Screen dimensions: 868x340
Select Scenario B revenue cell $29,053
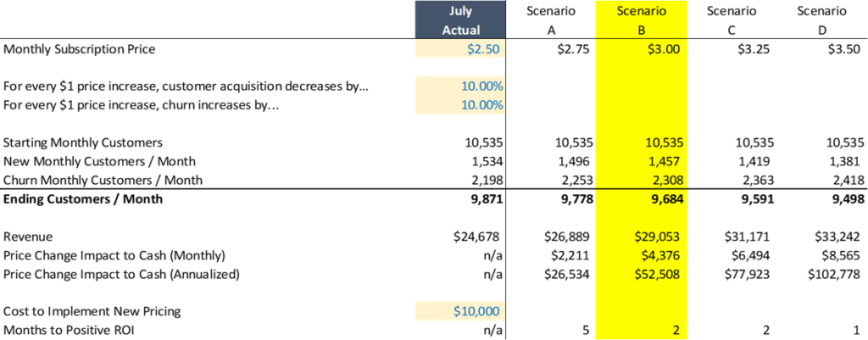click(642, 237)
